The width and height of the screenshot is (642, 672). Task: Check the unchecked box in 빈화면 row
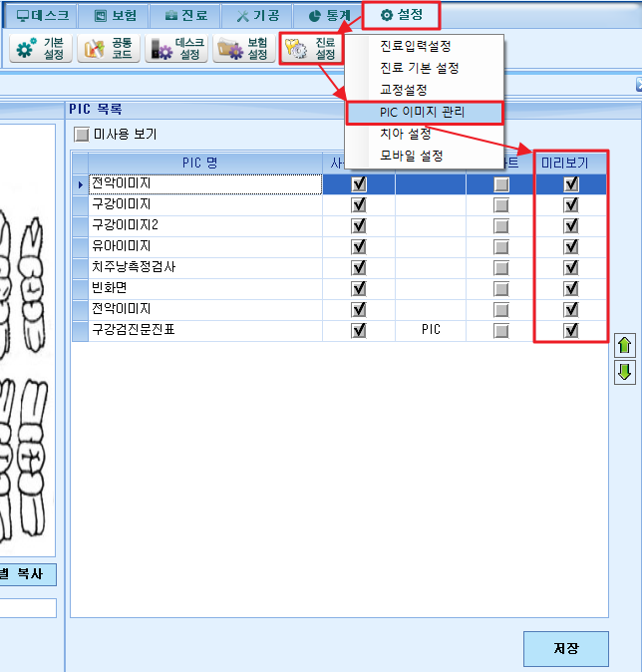coord(501,288)
